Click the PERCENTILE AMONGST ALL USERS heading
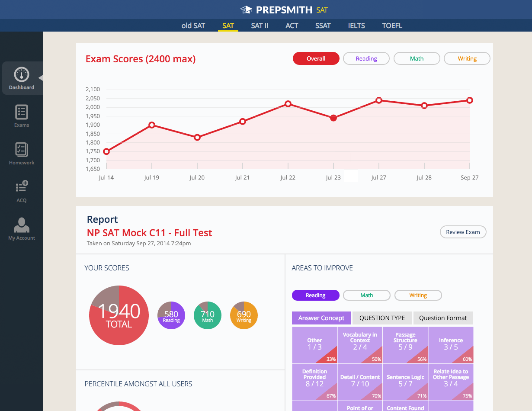Screen dimensions: 532x411 (138, 384)
